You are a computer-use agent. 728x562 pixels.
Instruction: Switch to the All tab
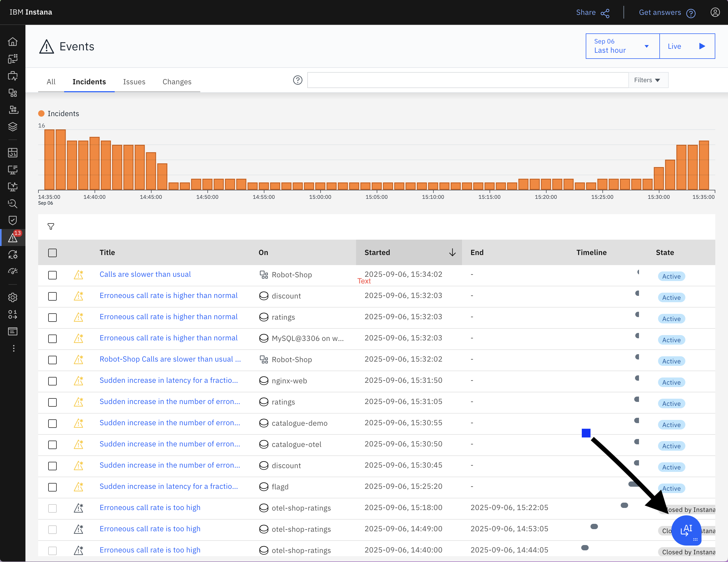click(51, 82)
